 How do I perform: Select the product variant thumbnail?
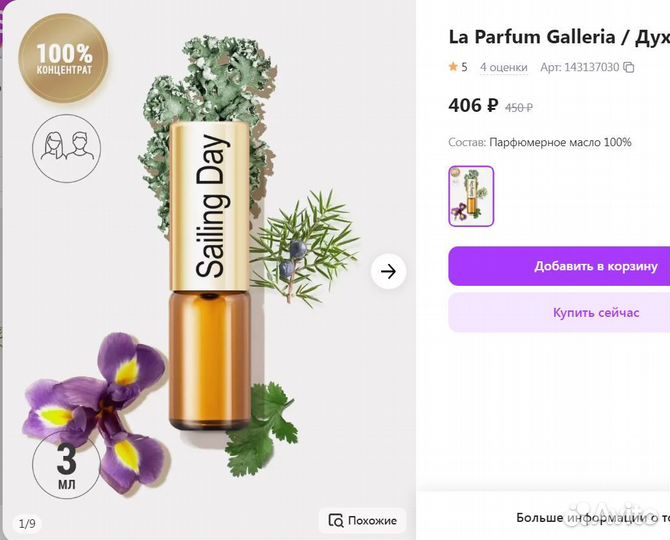[471, 196]
